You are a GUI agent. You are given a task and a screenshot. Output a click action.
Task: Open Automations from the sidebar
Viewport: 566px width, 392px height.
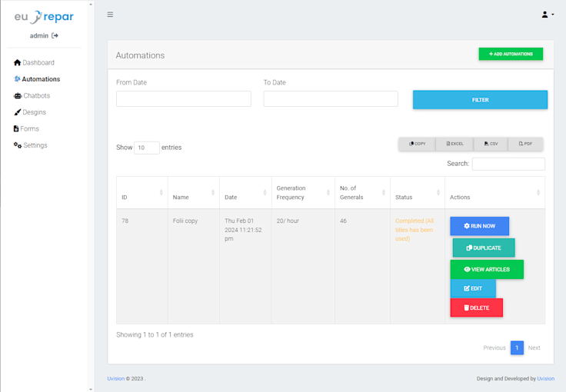click(37, 79)
